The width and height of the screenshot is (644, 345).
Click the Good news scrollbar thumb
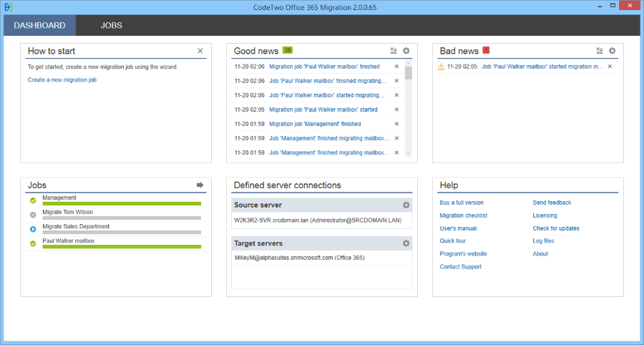pos(409,73)
